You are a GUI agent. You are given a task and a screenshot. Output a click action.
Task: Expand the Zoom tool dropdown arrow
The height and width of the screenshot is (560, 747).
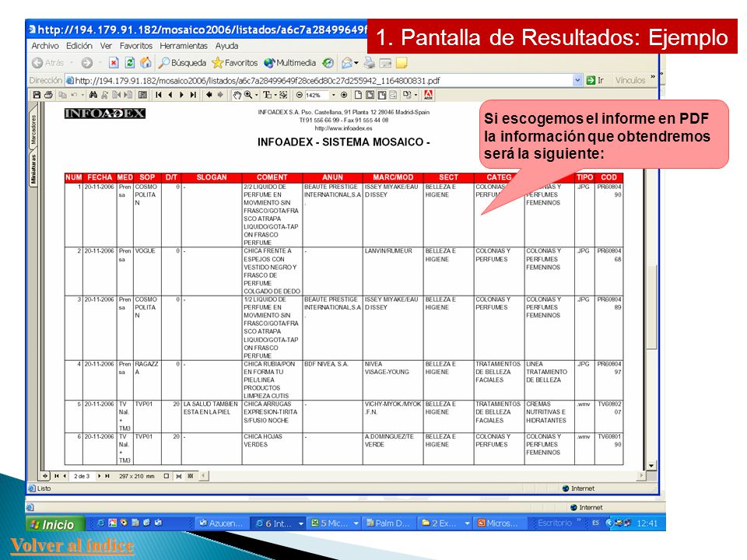256,95
